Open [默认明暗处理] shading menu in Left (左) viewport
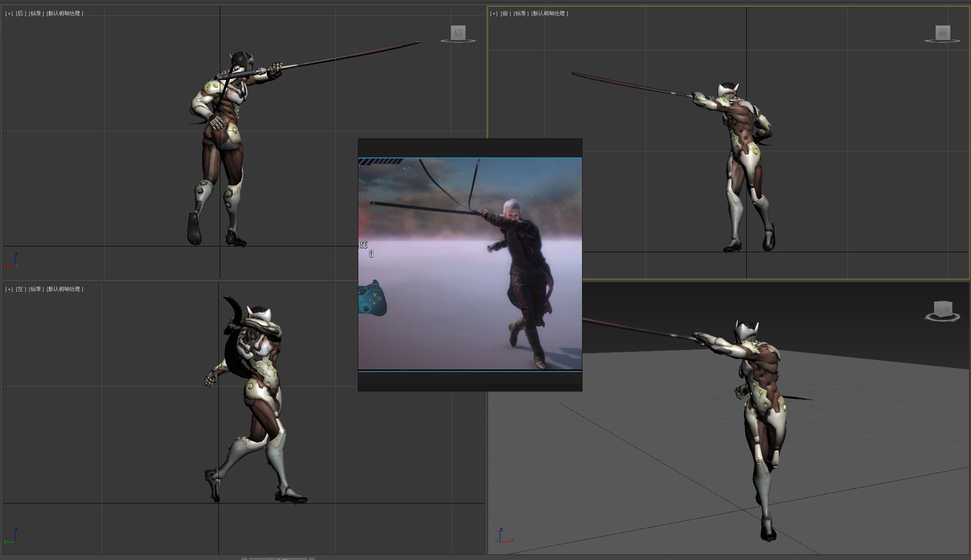This screenshot has height=560, width=971. [x=65, y=289]
